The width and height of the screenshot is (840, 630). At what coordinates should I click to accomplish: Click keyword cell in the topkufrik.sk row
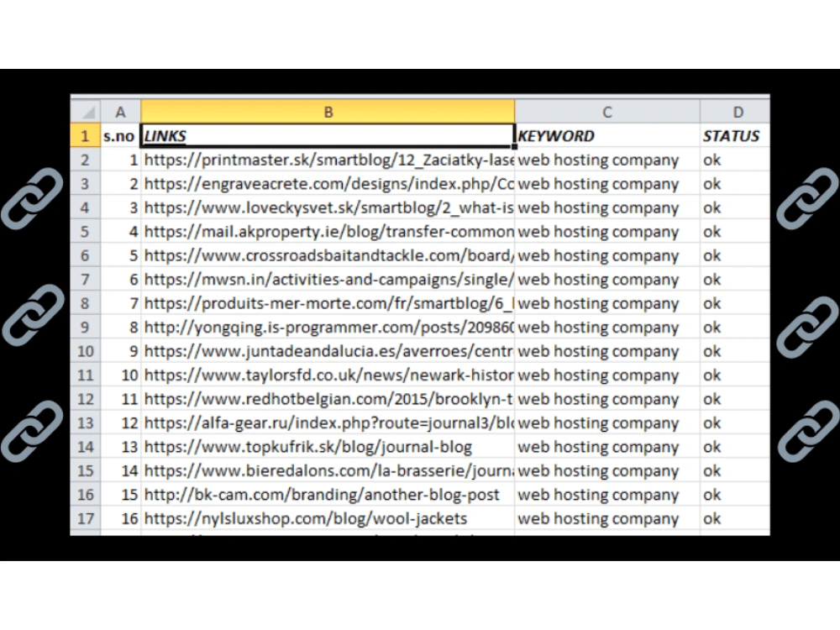(607, 447)
